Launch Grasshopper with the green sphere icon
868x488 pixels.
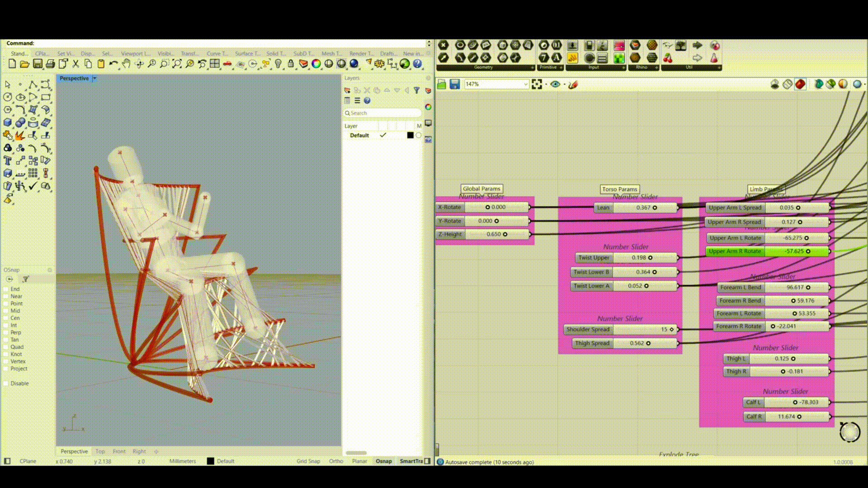pyautogui.click(x=405, y=64)
